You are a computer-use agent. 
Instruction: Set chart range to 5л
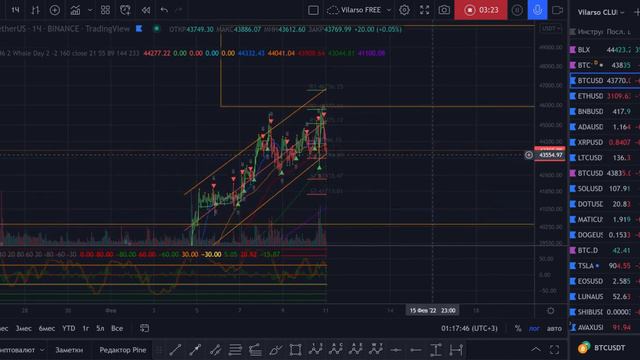(100, 329)
